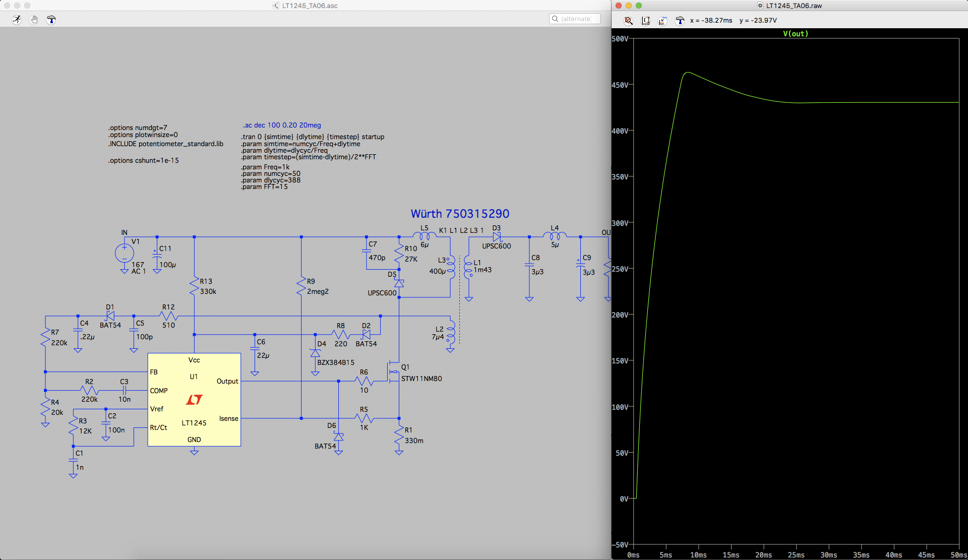
Task: Open the Control Panel hammer icon in schematic window
Action: coord(51,20)
